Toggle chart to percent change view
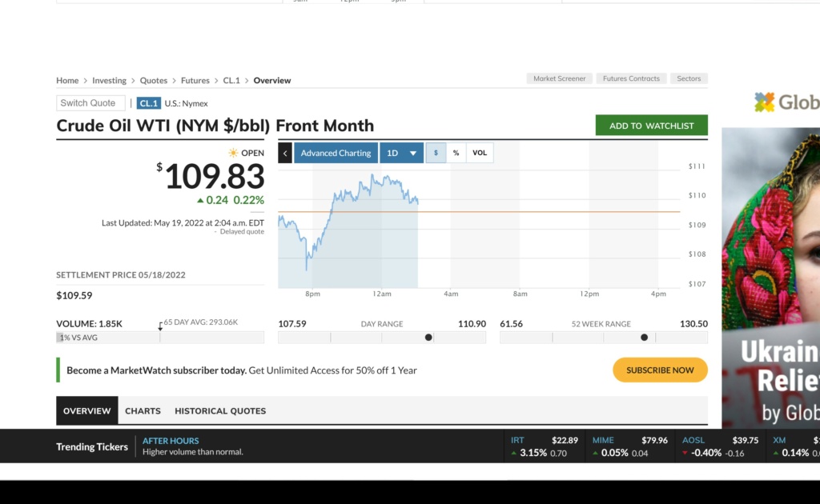 point(456,153)
